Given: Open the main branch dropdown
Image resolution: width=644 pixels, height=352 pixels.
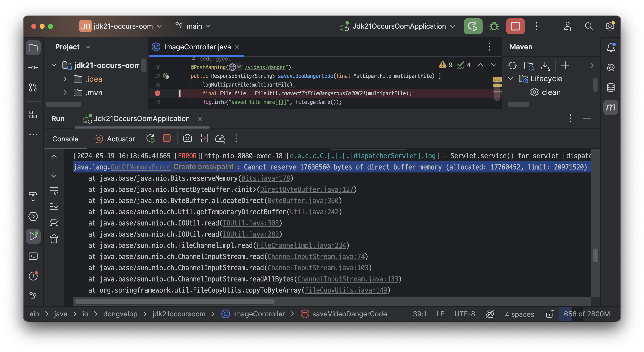Looking at the screenshot, I should (193, 26).
